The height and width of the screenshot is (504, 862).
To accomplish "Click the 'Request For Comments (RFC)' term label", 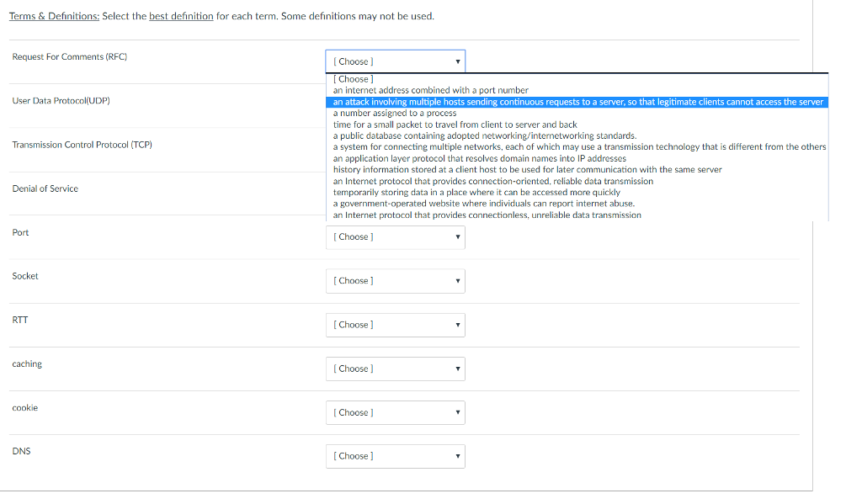I will (x=69, y=56).
